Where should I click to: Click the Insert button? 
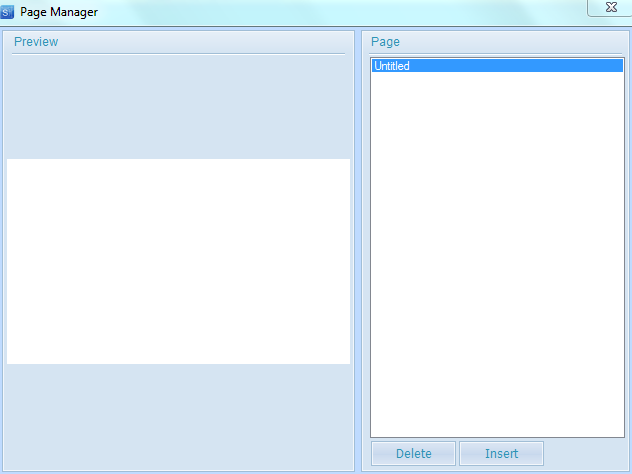[501, 453]
